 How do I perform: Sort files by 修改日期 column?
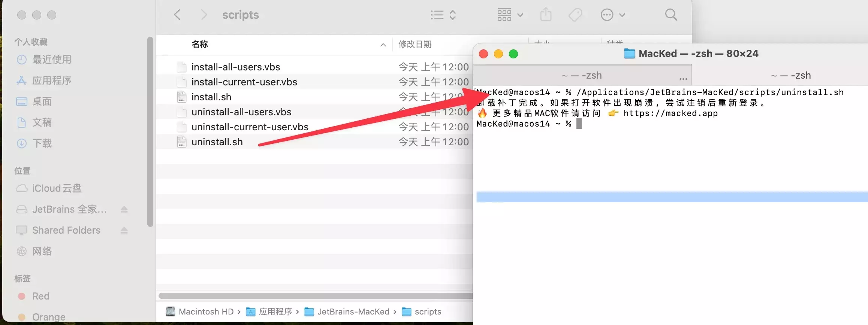click(415, 44)
